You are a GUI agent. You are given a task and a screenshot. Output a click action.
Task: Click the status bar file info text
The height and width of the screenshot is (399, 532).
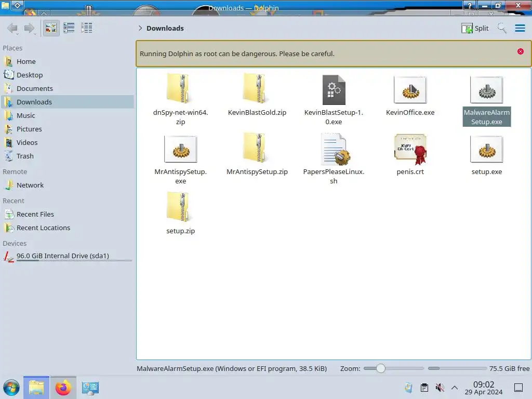click(231, 368)
